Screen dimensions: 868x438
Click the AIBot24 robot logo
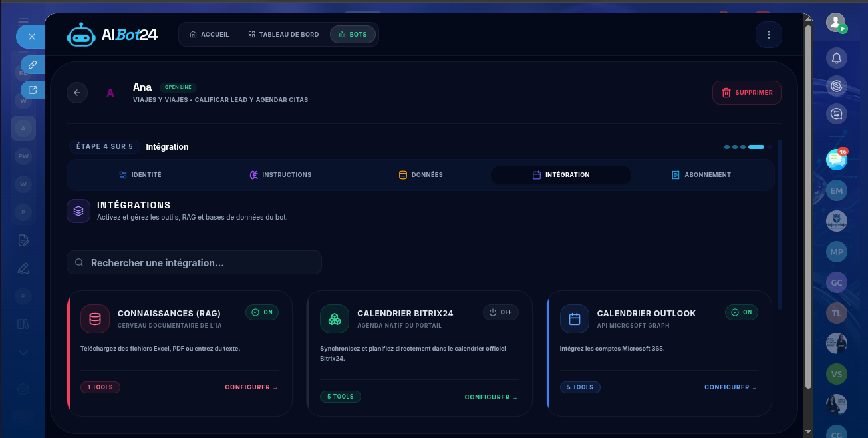[x=81, y=35]
